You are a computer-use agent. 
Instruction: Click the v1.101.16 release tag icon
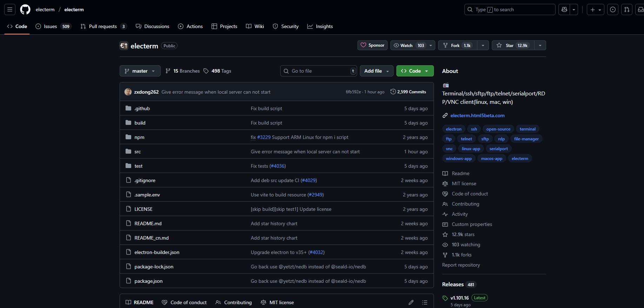click(445, 298)
